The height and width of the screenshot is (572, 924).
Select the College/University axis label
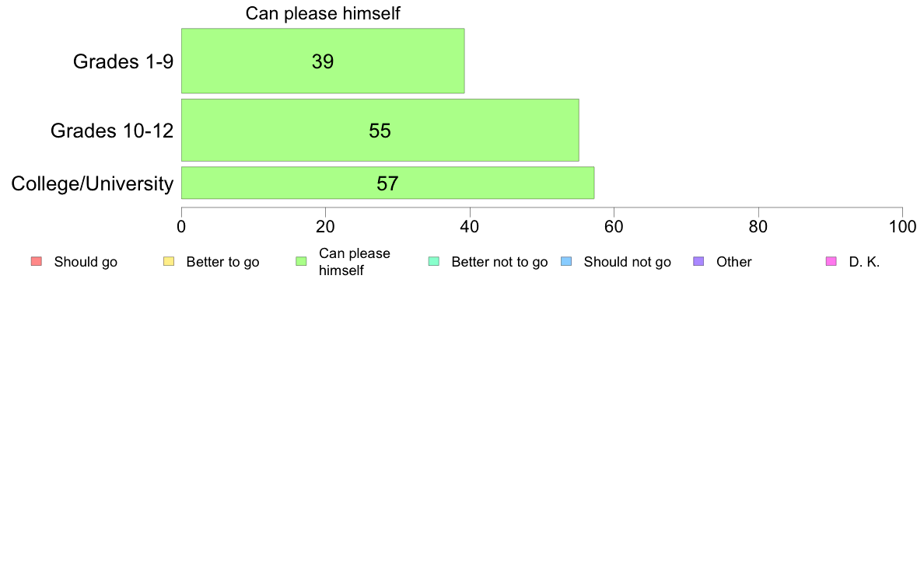(x=93, y=183)
